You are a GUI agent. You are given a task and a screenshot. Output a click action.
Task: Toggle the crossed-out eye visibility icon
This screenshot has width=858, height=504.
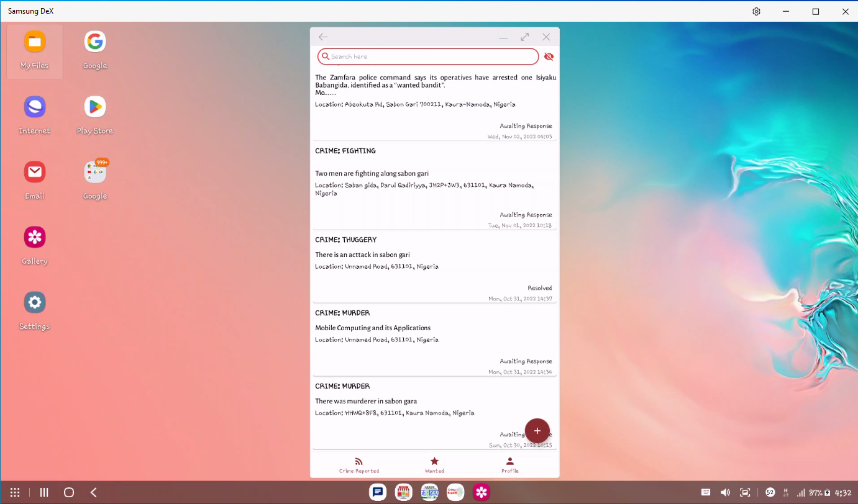[x=549, y=56]
